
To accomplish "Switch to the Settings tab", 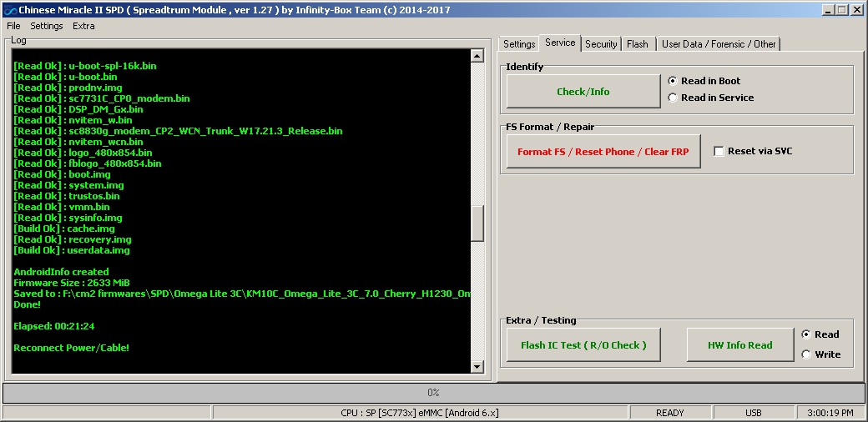I will [518, 44].
